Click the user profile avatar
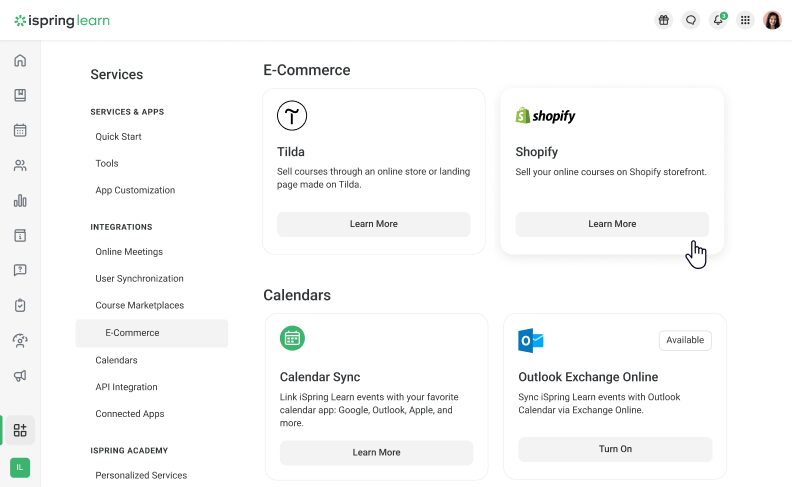The width and height of the screenshot is (792, 487). tap(772, 20)
